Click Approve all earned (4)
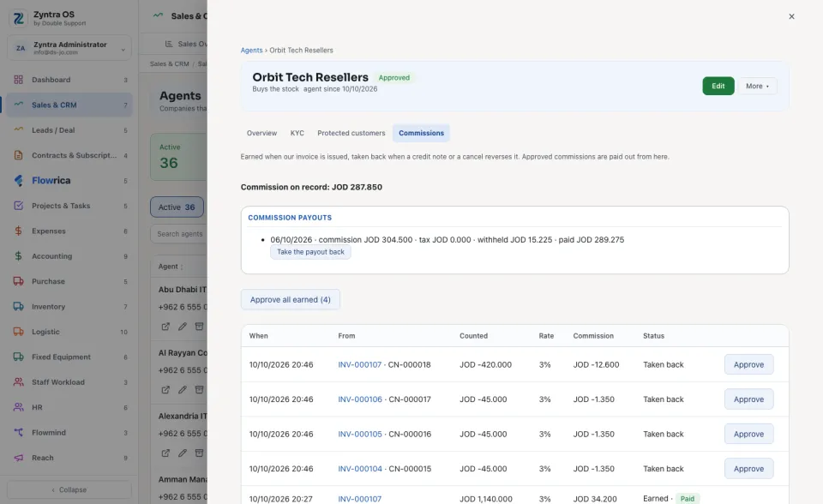Viewport: 823px width, 504px height. point(291,300)
